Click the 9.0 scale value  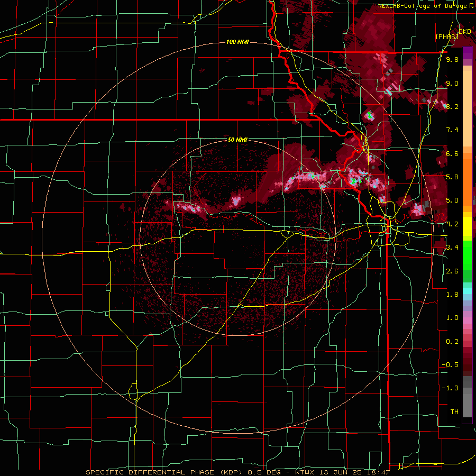[x=452, y=83]
